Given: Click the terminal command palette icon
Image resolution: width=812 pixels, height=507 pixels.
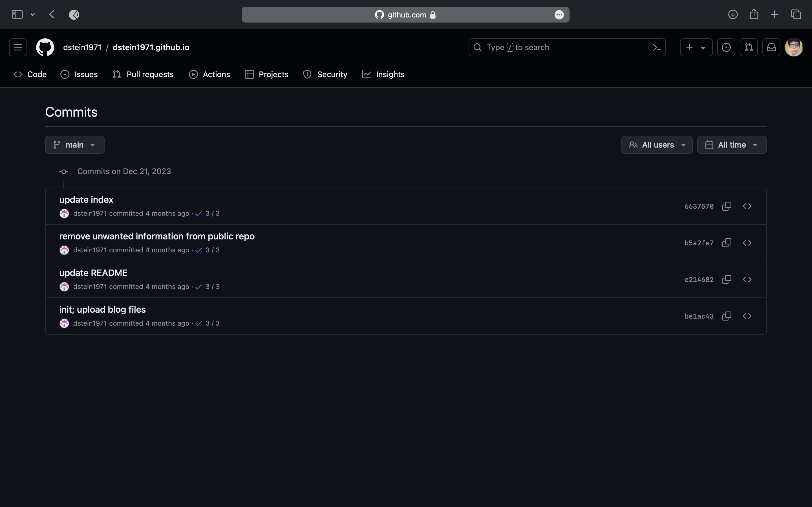Looking at the screenshot, I should pos(656,47).
